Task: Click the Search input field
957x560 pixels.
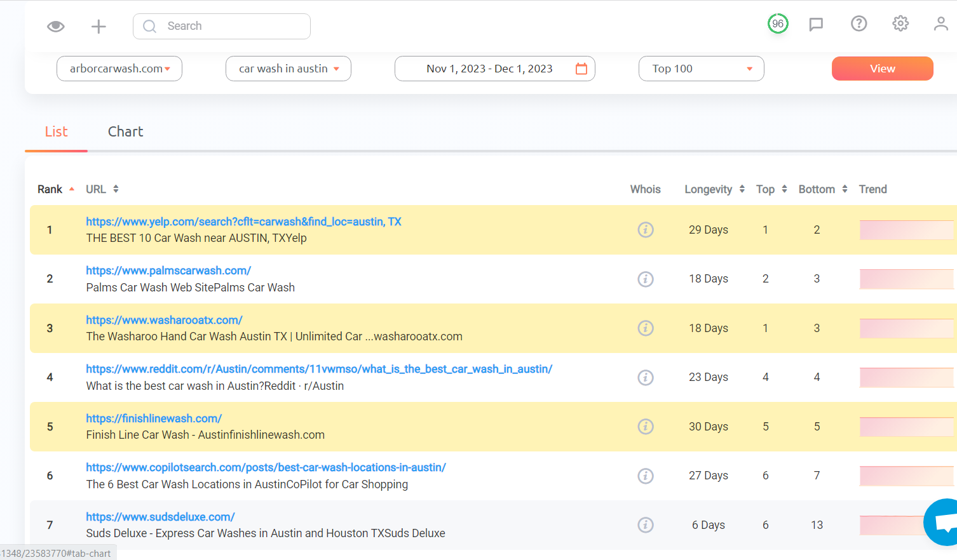Action: pos(222,26)
